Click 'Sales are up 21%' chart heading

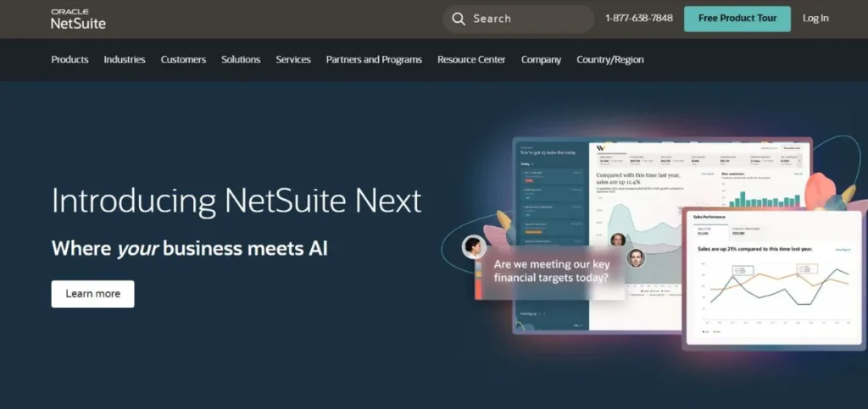tap(755, 249)
